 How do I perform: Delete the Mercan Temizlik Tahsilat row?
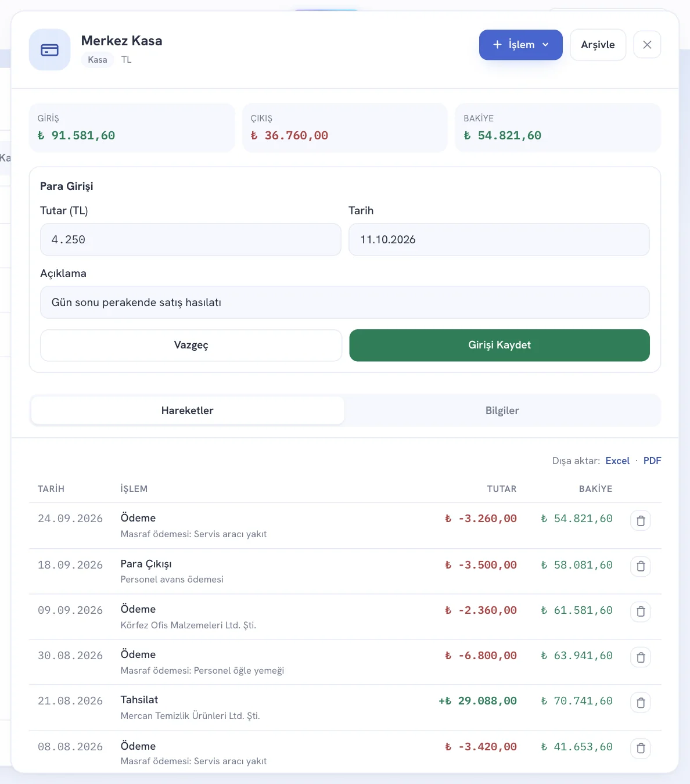coord(641,703)
